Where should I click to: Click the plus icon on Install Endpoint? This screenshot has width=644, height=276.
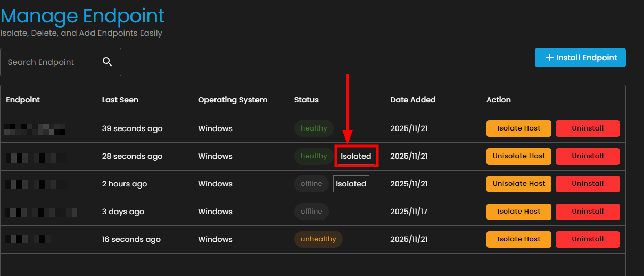[550, 58]
